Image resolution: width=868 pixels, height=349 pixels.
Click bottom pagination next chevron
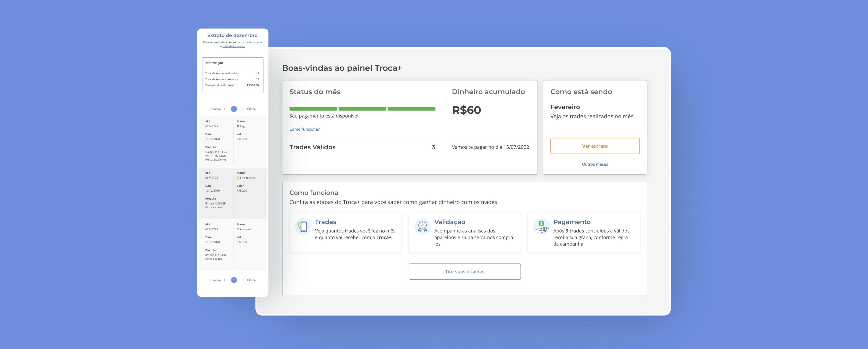243,280
